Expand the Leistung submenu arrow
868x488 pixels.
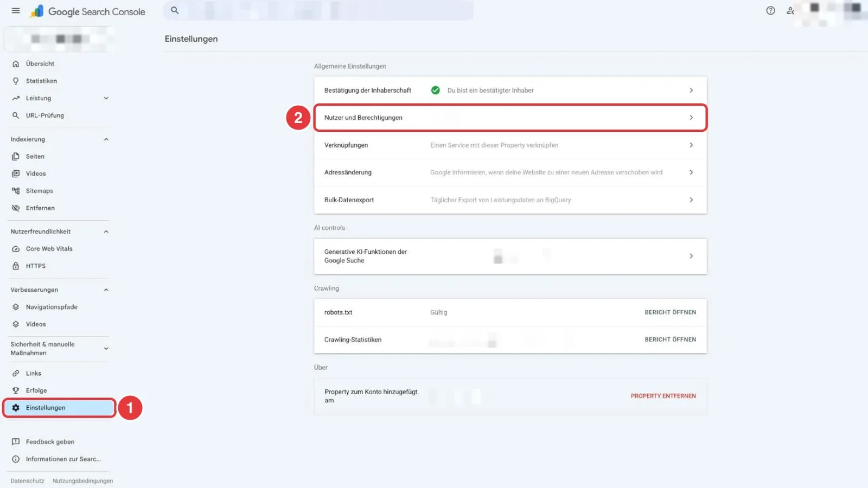click(106, 98)
